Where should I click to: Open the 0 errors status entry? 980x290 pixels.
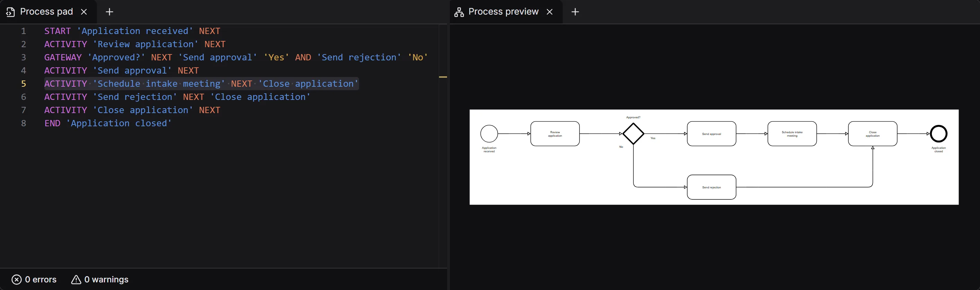click(x=34, y=280)
